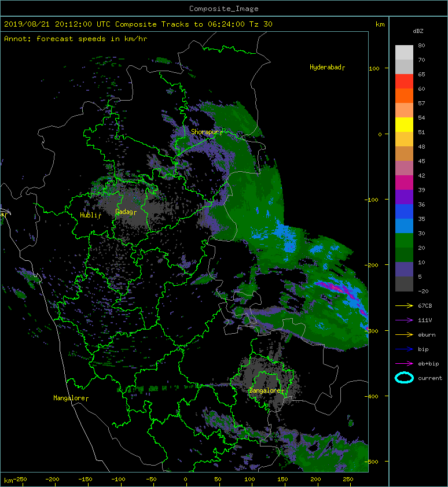
Task: Click the 80 dBZ legend value
Action: 421,45
